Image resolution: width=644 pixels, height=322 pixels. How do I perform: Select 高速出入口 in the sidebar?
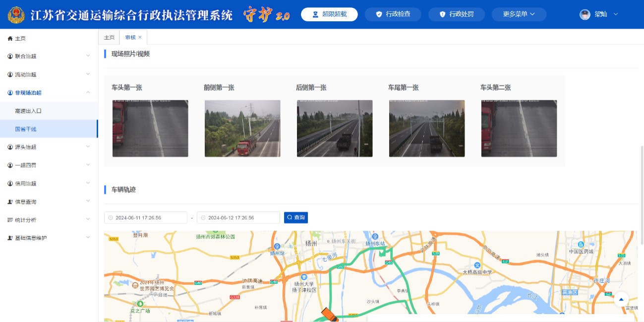tap(28, 111)
